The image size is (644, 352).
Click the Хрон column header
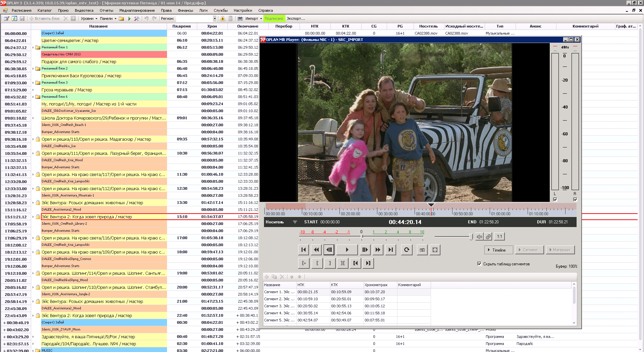pos(212,26)
